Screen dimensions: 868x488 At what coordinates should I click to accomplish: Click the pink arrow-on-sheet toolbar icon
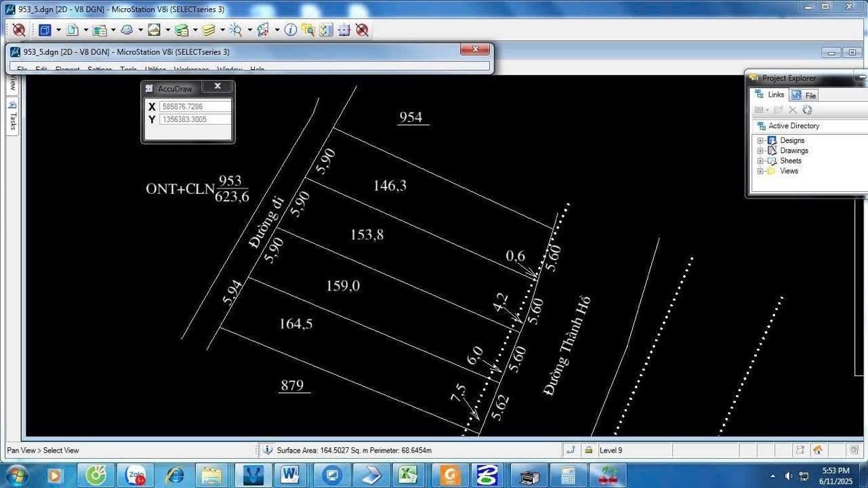(x=263, y=30)
